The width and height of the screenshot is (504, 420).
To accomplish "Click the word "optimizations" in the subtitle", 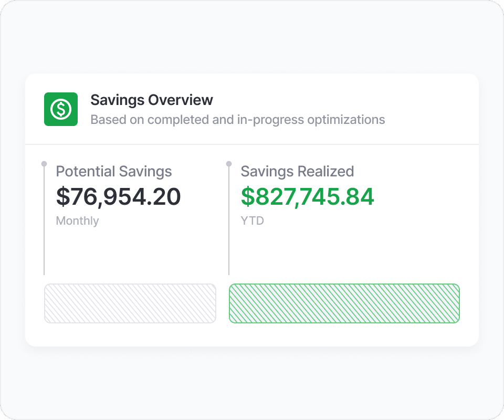I will click(x=346, y=120).
